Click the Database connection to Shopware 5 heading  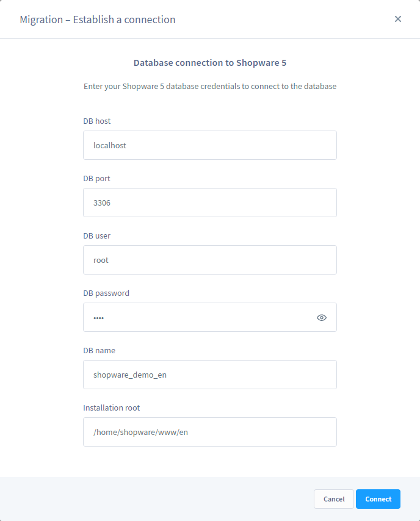[x=210, y=62]
